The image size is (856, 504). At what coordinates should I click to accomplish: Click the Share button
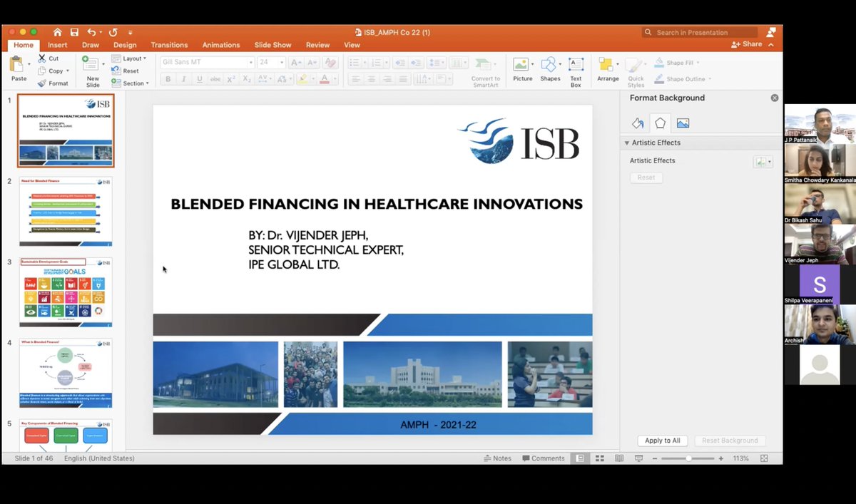click(x=747, y=44)
